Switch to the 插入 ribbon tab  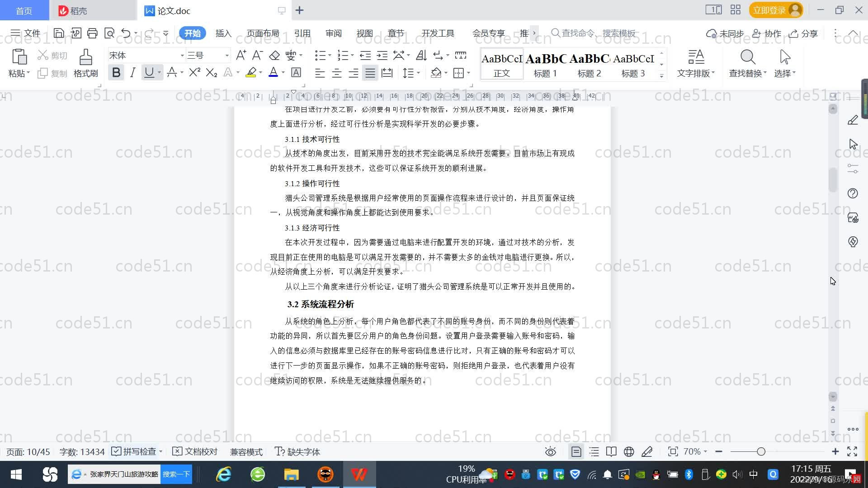click(223, 33)
